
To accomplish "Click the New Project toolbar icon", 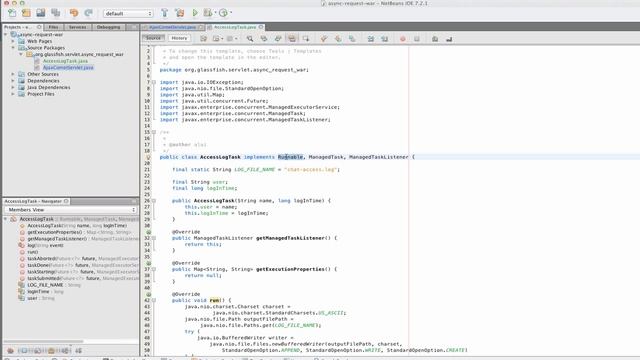I will point(26,13).
